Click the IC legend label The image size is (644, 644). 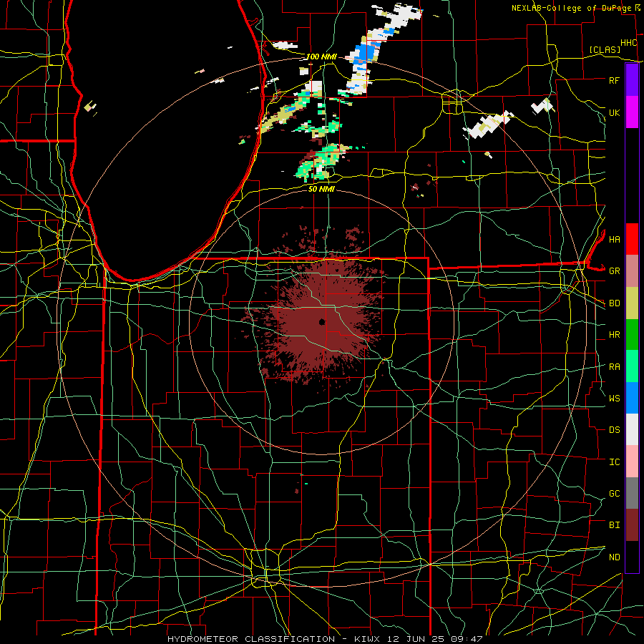[614, 462]
